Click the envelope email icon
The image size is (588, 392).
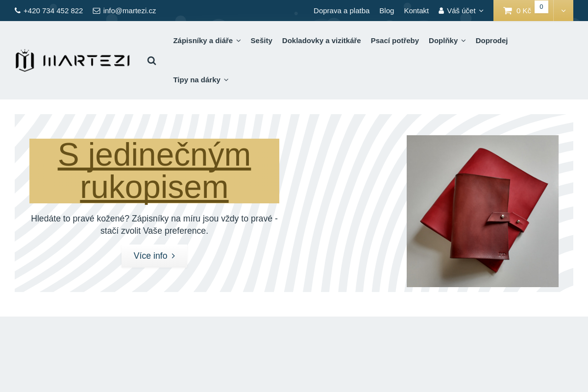tap(97, 10)
